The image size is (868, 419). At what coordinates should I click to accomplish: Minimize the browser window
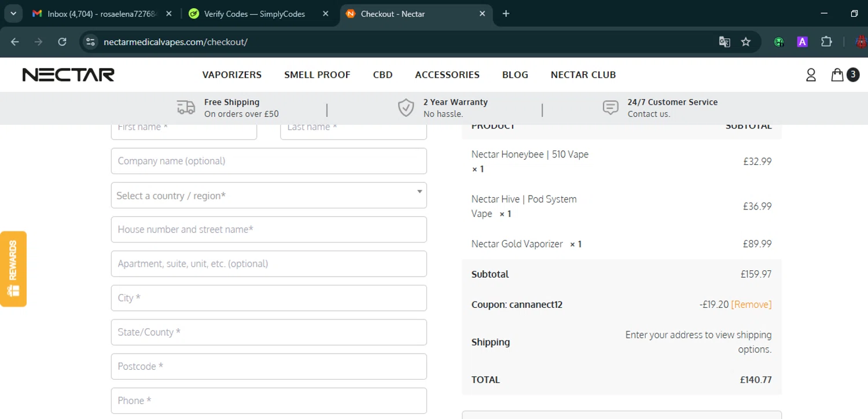coord(825,14)
